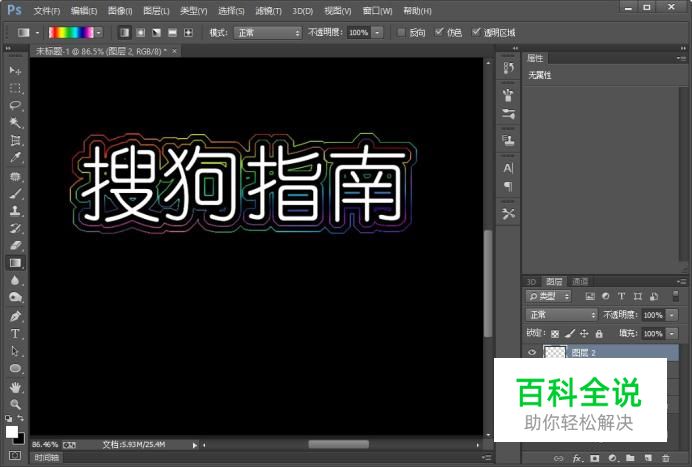Open the 图像(I) menu

click(120, 11)
